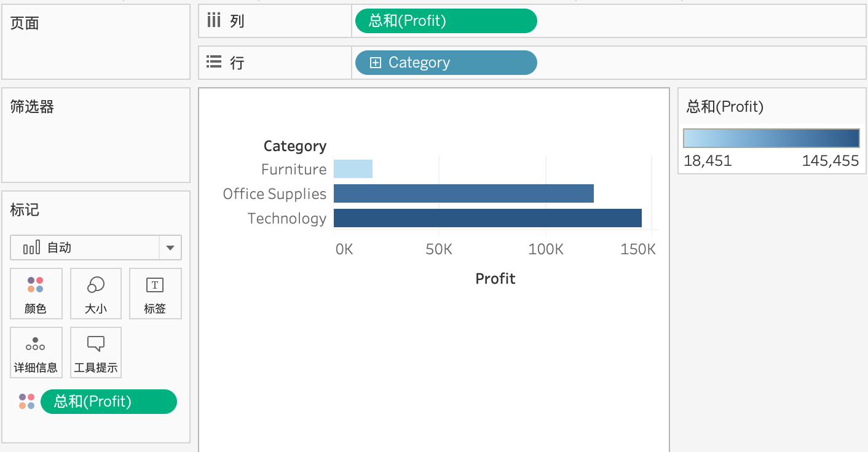Click the color dots icon beside 总和(Profit) mark
Screen dimensions: 868x452
26,402
